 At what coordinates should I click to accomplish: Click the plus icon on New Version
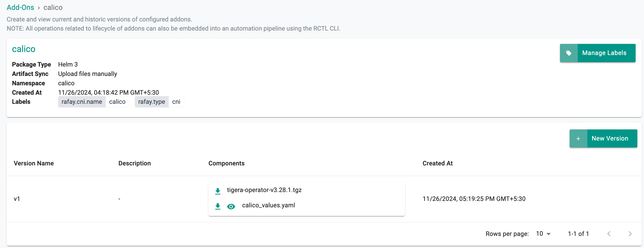pos(578,138)
